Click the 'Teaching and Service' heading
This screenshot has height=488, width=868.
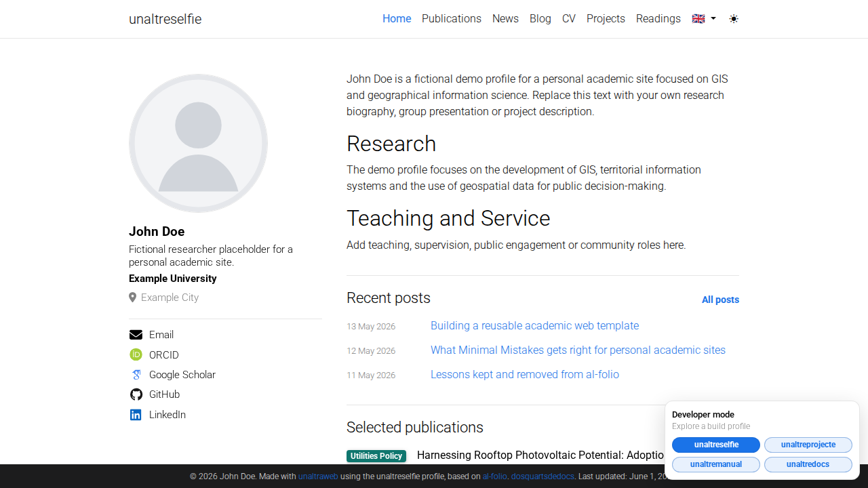[448, 218]
